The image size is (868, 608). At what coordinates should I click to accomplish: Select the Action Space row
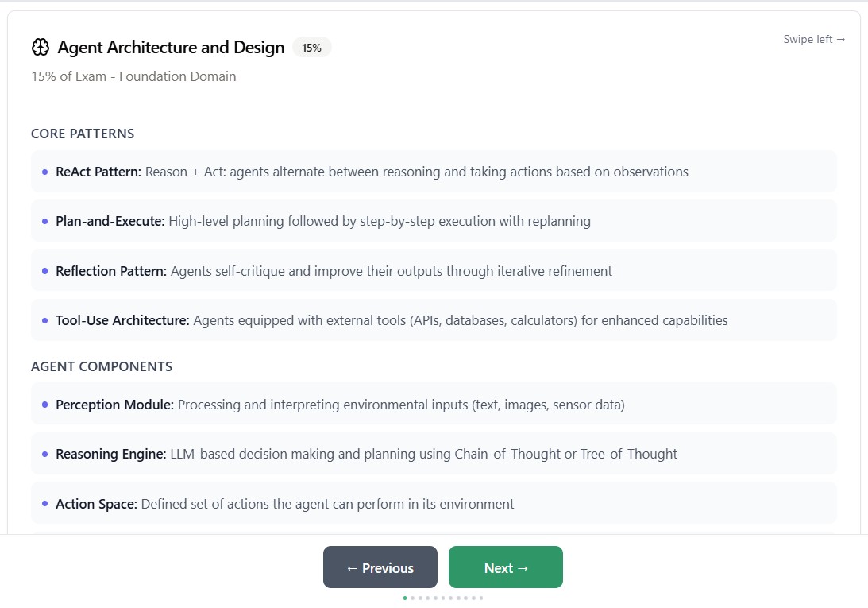[x=434, y=504]
